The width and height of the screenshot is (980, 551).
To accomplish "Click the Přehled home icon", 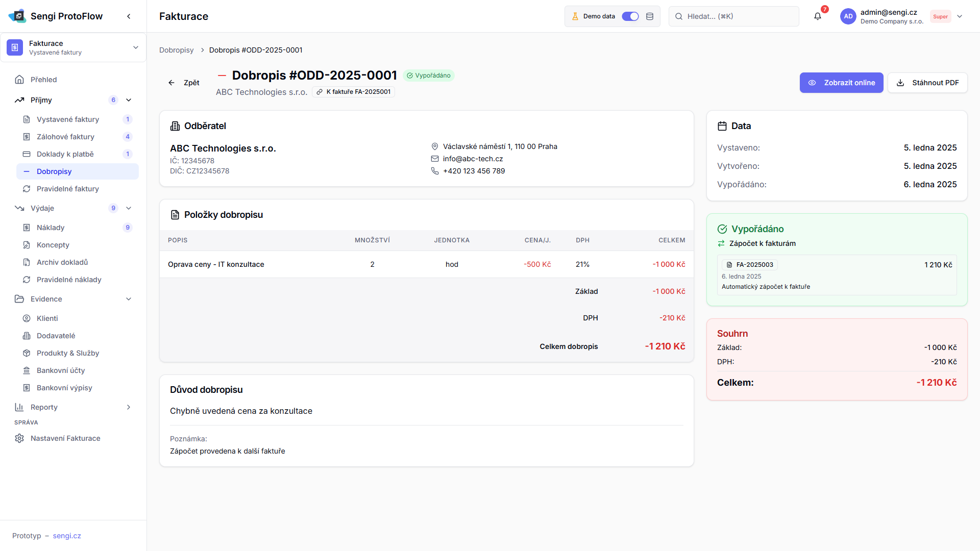I will (19, 80).
